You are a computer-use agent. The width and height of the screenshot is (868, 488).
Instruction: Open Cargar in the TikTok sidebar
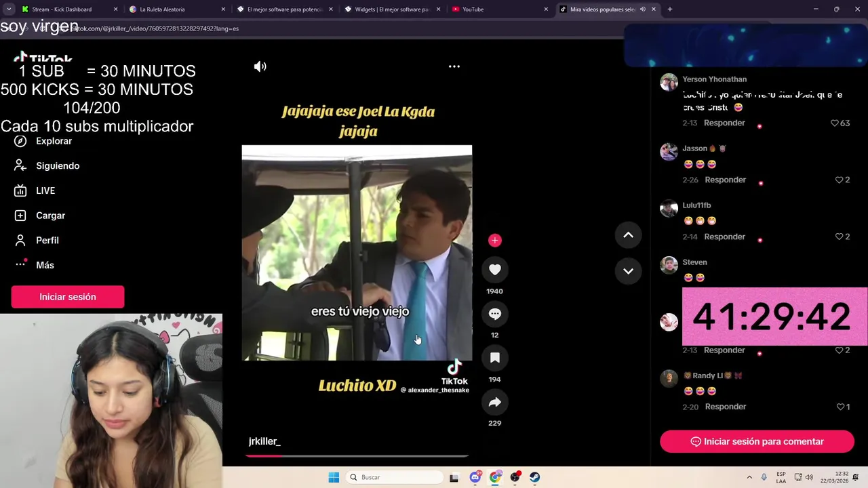[x=51, y=216]
